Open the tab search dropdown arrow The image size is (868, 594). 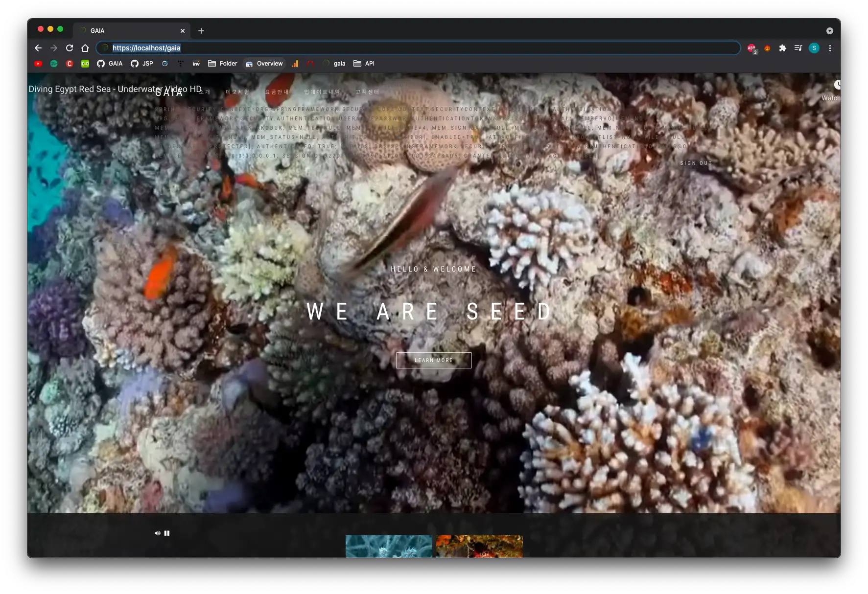click(x=829, y=31)
